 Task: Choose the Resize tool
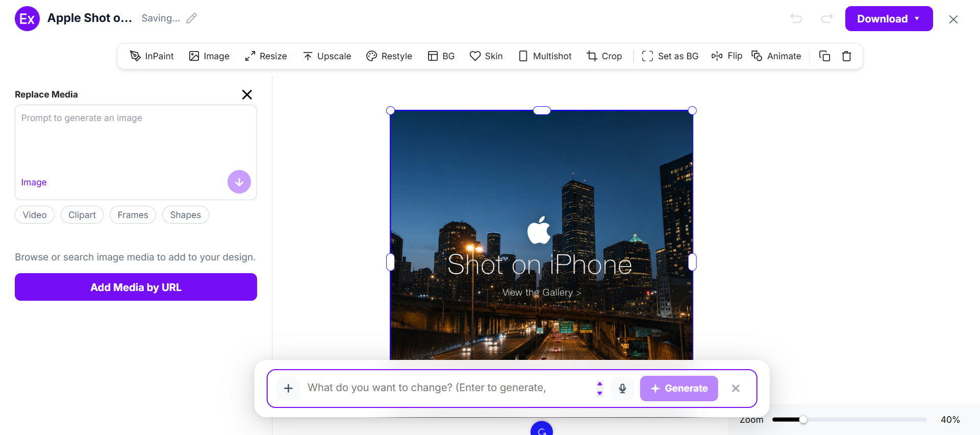pyautogui.click(x=266, y=56)
